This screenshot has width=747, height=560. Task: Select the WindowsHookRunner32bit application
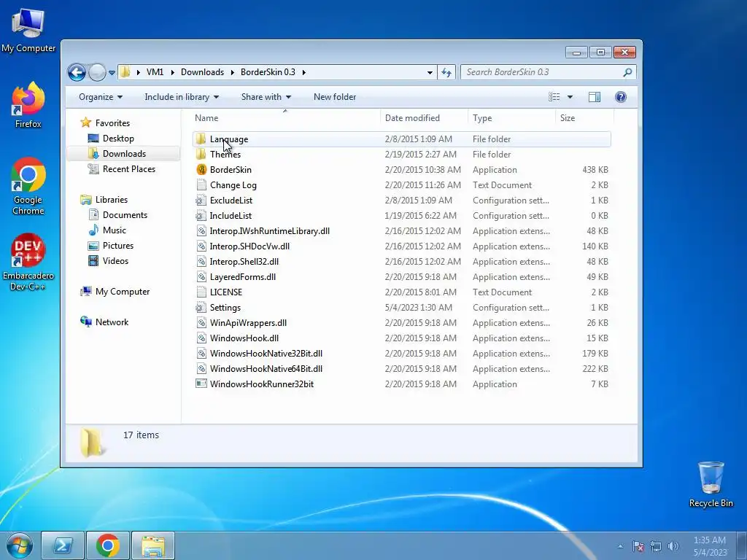[262, 384]
